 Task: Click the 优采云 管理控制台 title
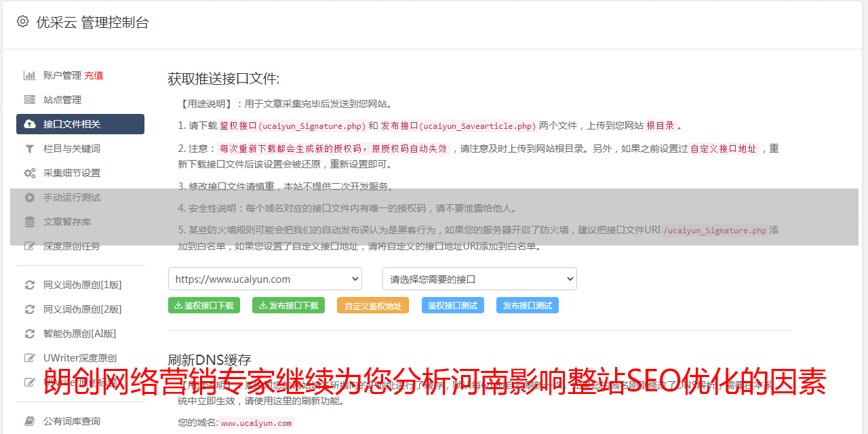click(92, 22)
